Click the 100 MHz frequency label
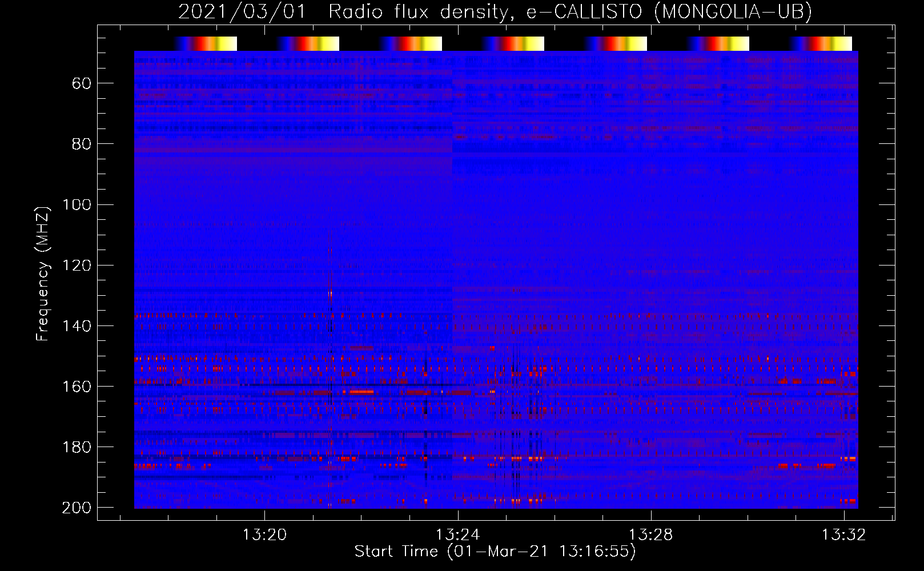Image resolution: width=924 pixels, height=571 pixels. (77, 205)
